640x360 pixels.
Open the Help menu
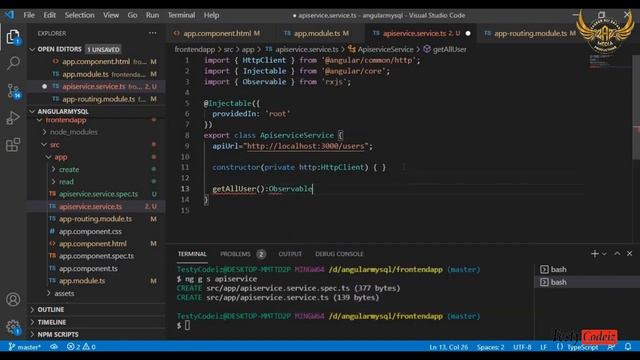point(211,15)
